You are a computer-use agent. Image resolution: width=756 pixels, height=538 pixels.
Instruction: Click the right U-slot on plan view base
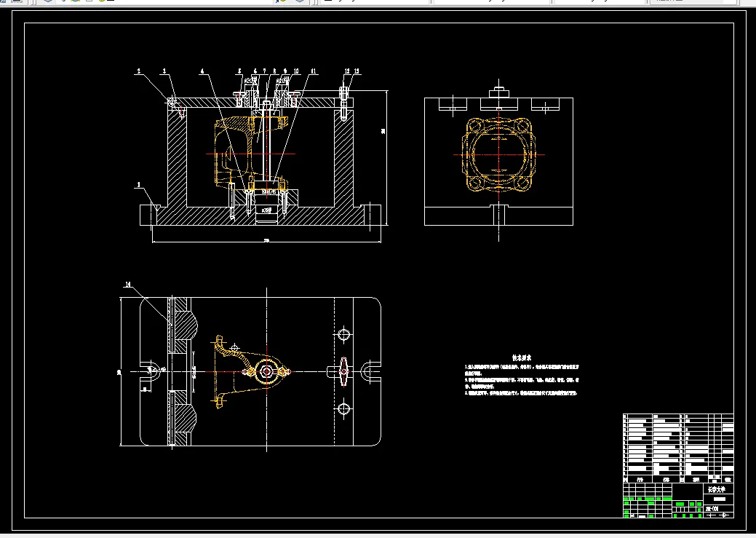tap(371, 371)
